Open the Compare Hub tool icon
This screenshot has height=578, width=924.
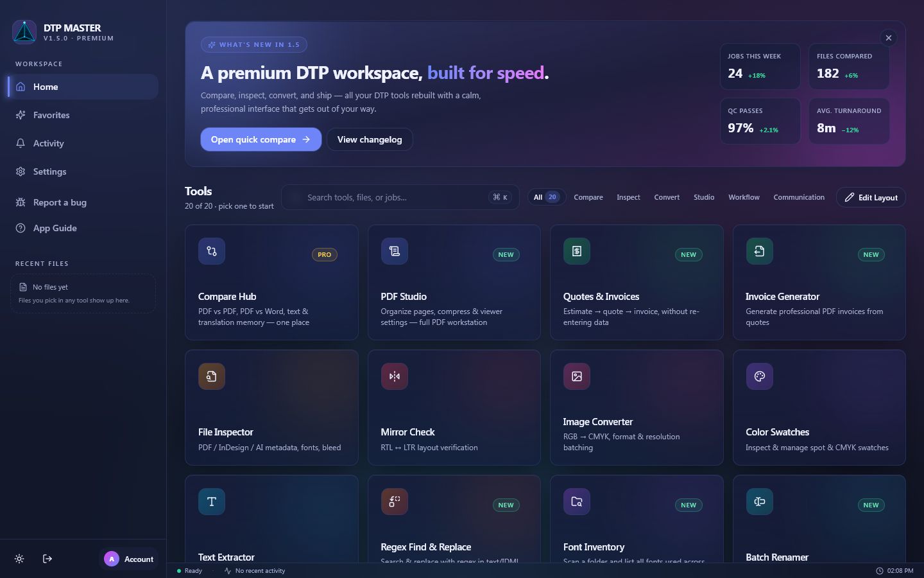[x=212, y=251]
